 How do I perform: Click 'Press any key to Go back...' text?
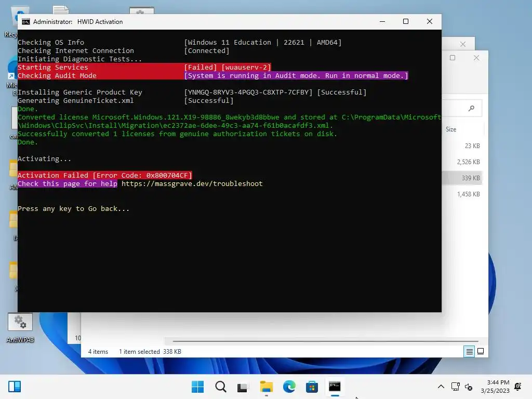(73, 209)
